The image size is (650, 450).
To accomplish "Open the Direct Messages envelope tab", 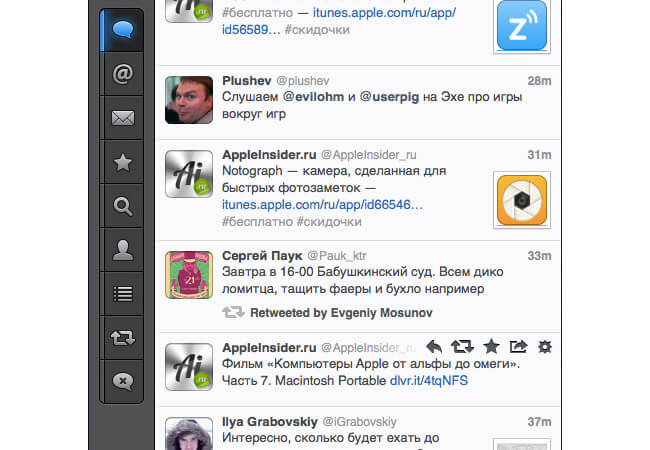I will [123, 118].
